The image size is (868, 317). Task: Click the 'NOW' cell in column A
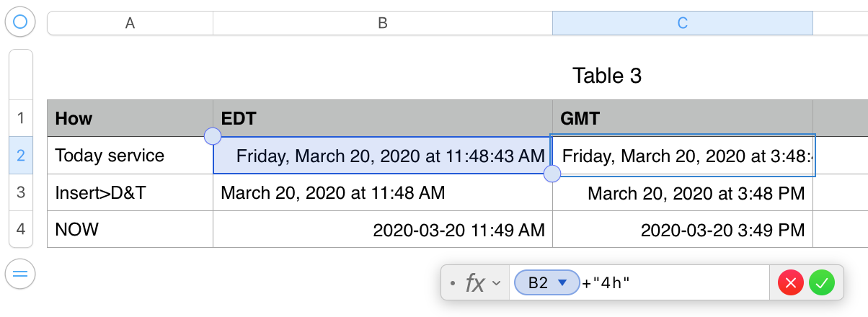[x=130, y=229]
